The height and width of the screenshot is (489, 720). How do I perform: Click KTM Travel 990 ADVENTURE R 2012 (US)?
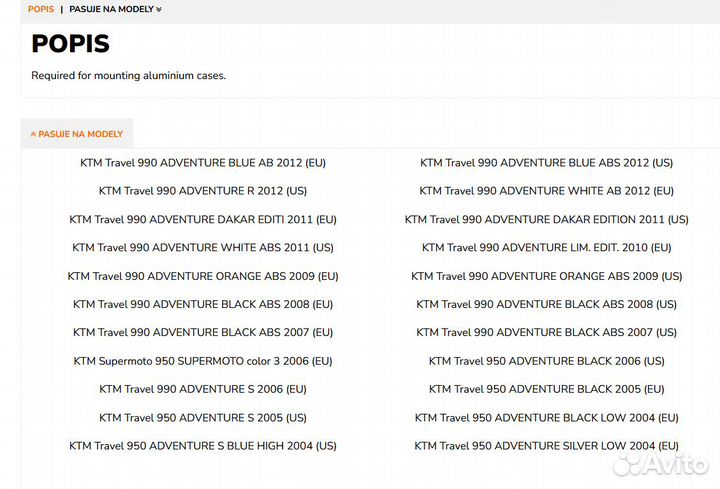pyautogui.click(x=203, y=191)
